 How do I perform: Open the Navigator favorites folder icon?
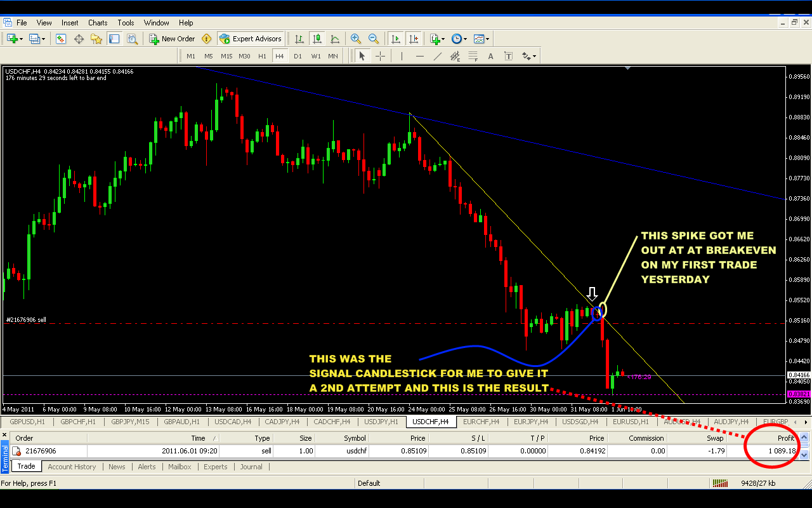96,39
